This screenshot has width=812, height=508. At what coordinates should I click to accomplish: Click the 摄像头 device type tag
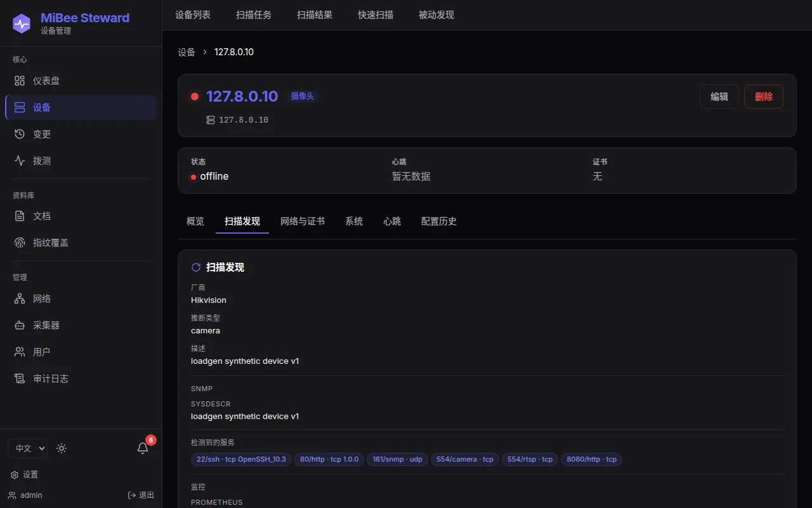point(302,96)
